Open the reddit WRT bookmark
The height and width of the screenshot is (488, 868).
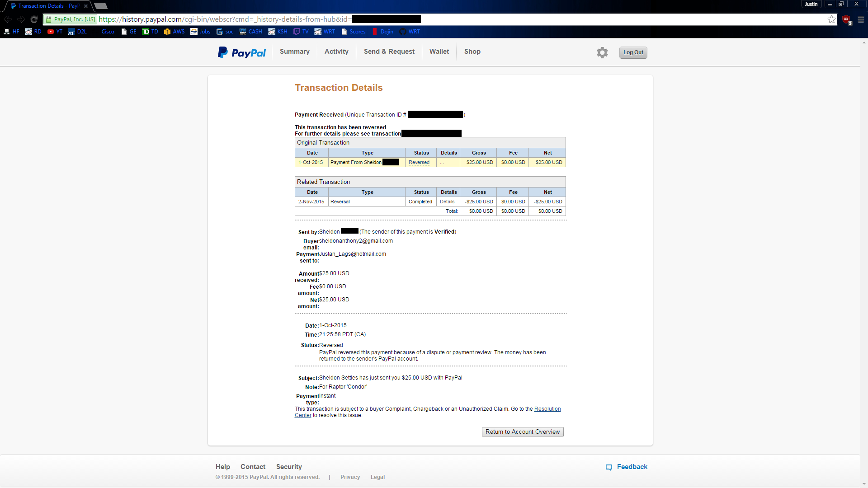point(325,32)
